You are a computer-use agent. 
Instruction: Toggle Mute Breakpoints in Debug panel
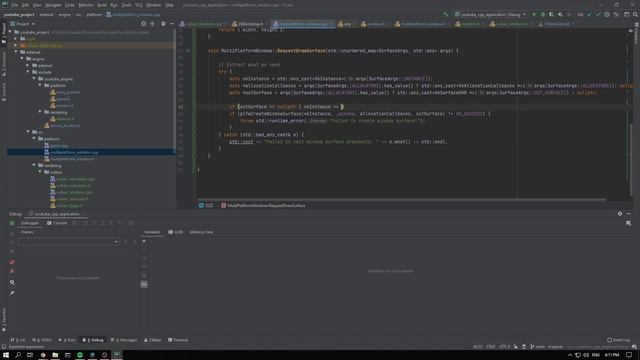click(x=12, y=271)
